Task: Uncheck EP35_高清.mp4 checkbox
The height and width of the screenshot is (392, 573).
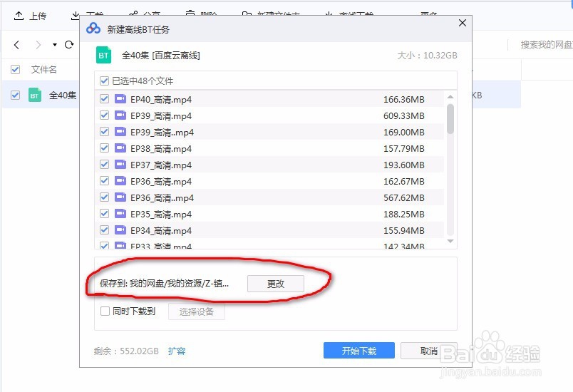Action: [x=104, y=214]
